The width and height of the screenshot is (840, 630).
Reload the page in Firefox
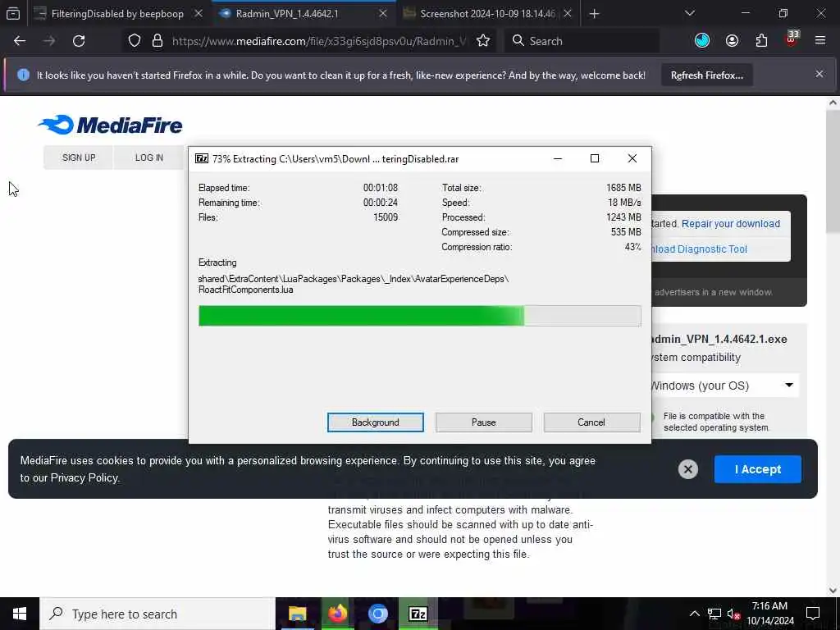[79, 41]
